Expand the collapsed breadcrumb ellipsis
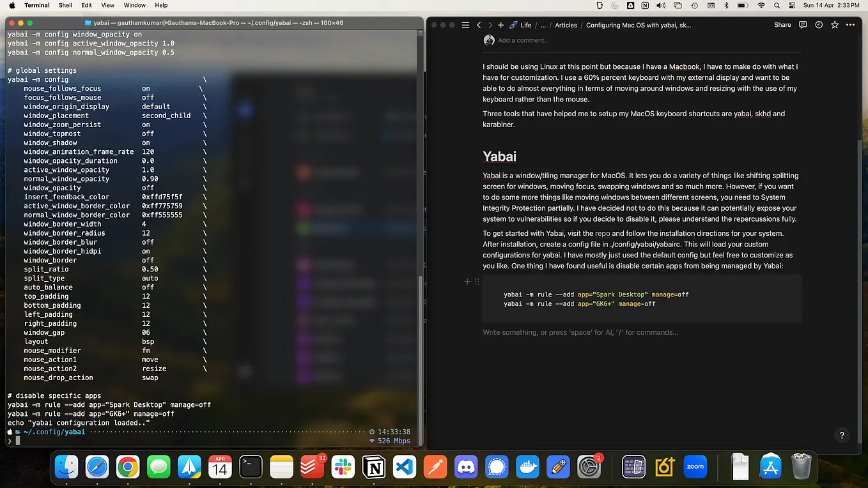The height and width of the screenshot is (488, 868). click(x=543, y=25)
